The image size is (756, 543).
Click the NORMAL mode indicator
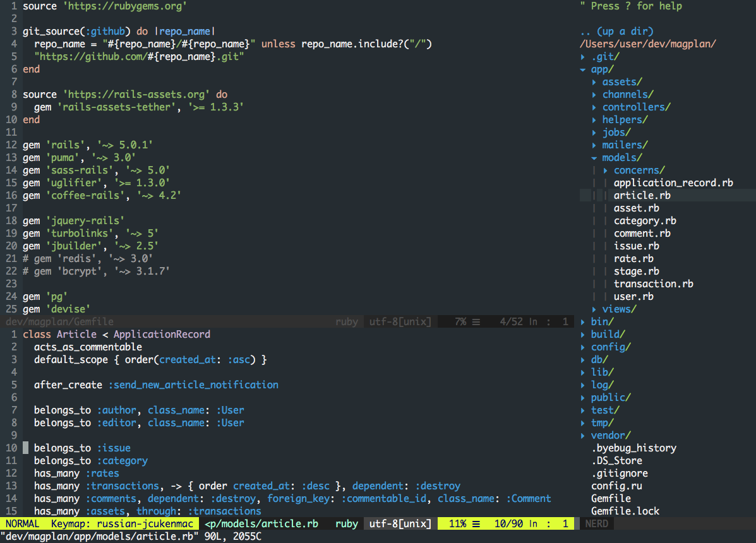tap(22, 524)
